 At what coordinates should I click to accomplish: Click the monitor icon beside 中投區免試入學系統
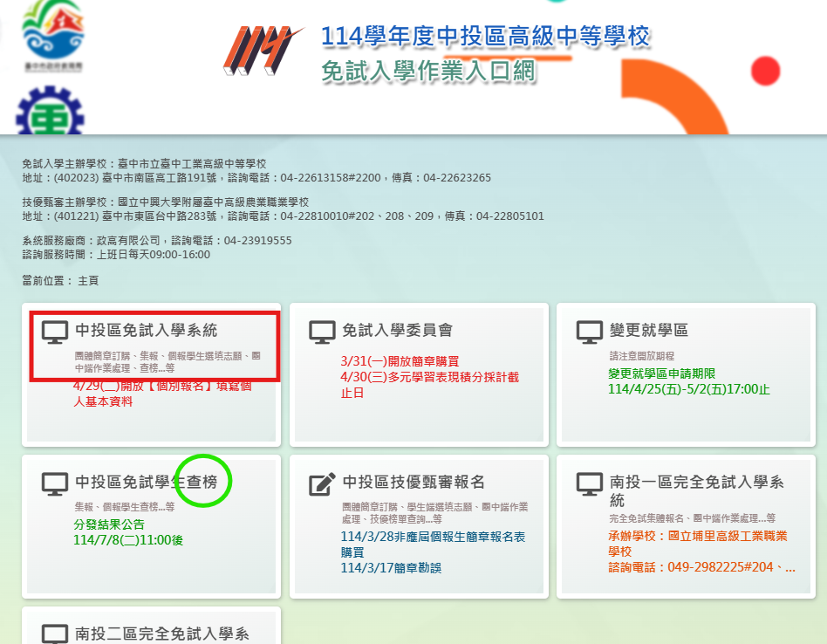(55, 332)
